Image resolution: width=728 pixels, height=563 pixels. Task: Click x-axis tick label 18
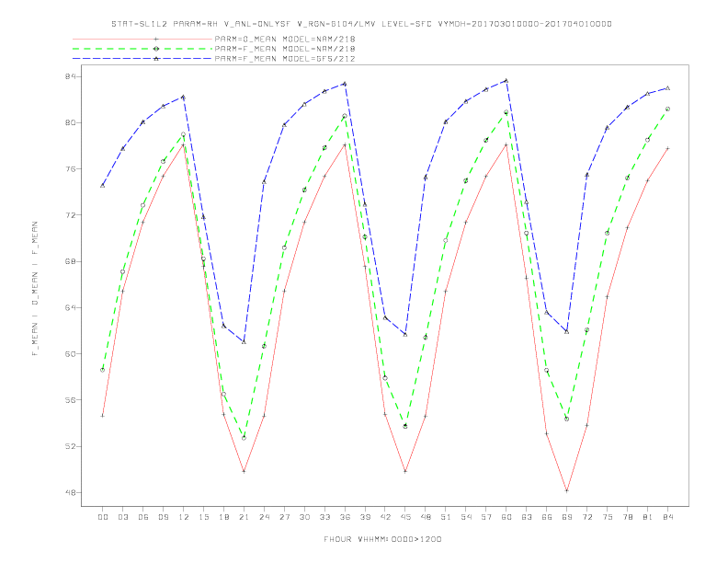pyautogui.click(x=223, y=517)
